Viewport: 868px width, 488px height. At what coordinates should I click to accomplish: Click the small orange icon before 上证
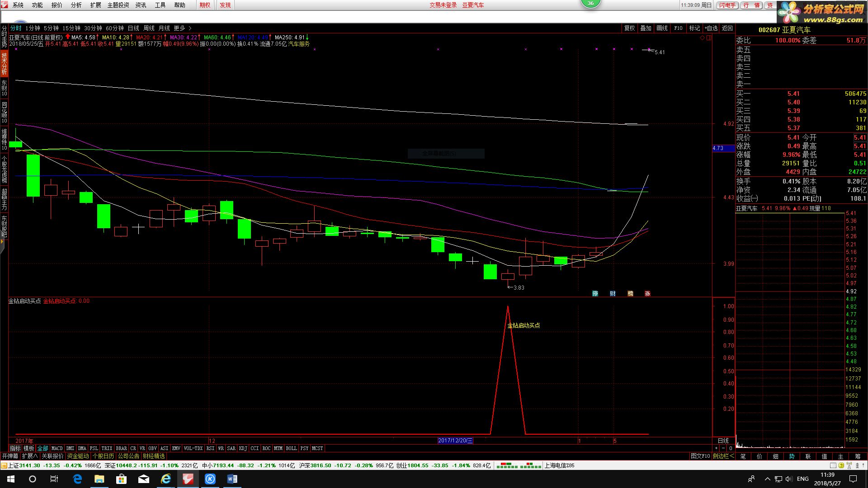(5, 465)
